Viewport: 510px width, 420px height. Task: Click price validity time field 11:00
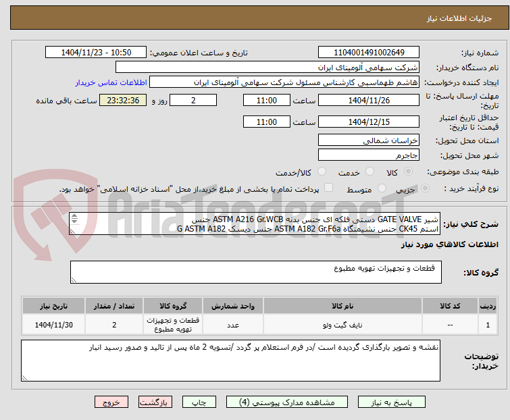(x=267, y=122)
